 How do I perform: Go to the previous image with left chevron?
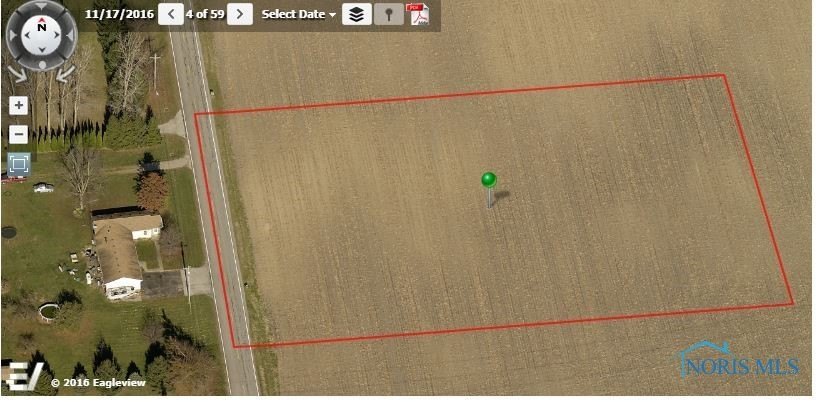(171, 14)
